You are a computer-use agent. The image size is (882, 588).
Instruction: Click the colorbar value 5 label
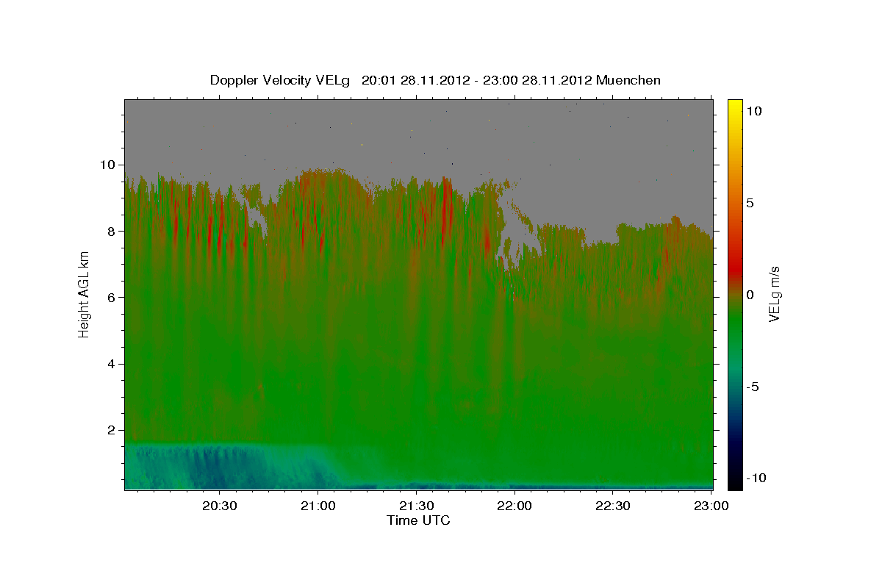click(x=750, y=203)
